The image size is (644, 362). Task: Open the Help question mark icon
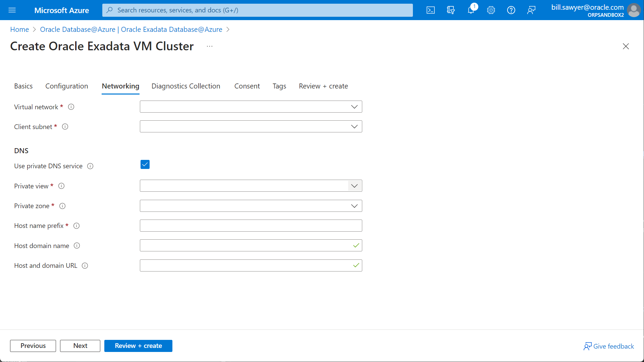(511, 10)
